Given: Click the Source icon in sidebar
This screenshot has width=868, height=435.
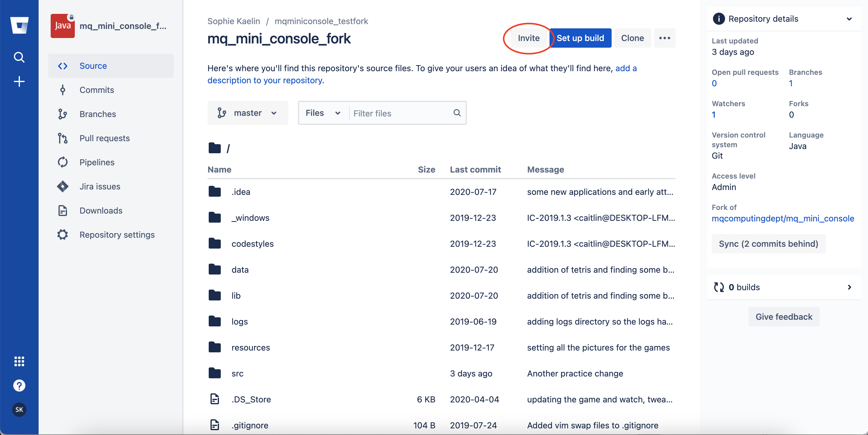Looking at the screenshot, I should [x=63, y=65].
